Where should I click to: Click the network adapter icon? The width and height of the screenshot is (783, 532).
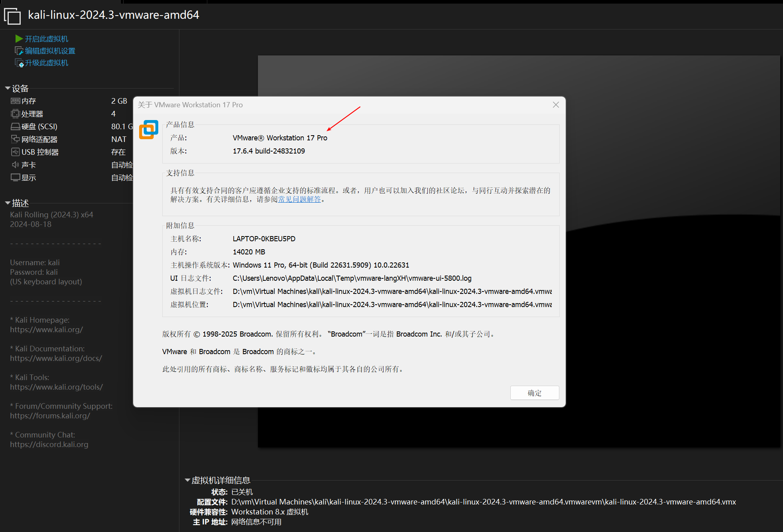15,139
